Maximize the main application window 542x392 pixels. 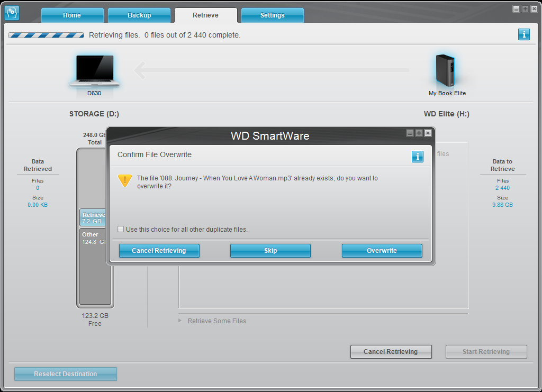point(525,8)
